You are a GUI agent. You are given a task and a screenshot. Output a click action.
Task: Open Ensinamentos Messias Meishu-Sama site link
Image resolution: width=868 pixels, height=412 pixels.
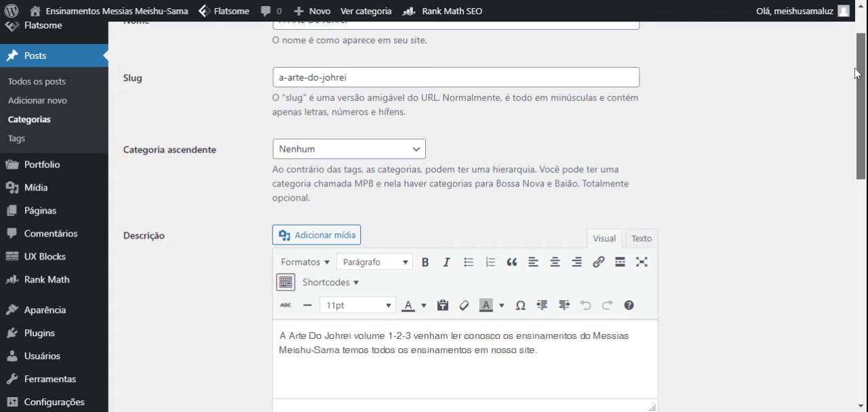click(108, 11)
